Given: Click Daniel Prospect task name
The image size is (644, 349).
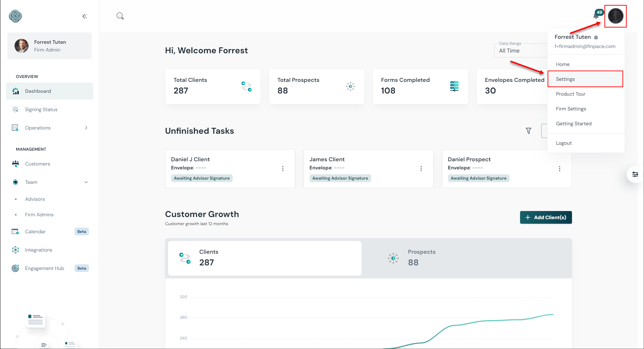Looking at the screenshot, I should (x=469, y=160).
